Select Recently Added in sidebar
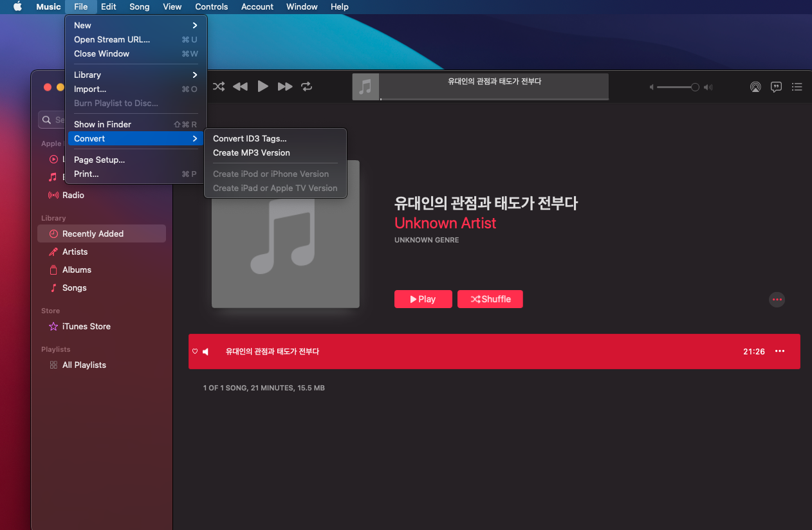812x530 pixels. [x=102, y=233]
